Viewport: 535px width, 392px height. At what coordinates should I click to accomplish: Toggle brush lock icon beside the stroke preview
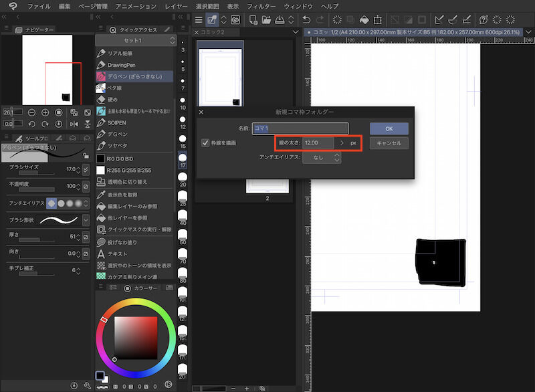[86, 156]
